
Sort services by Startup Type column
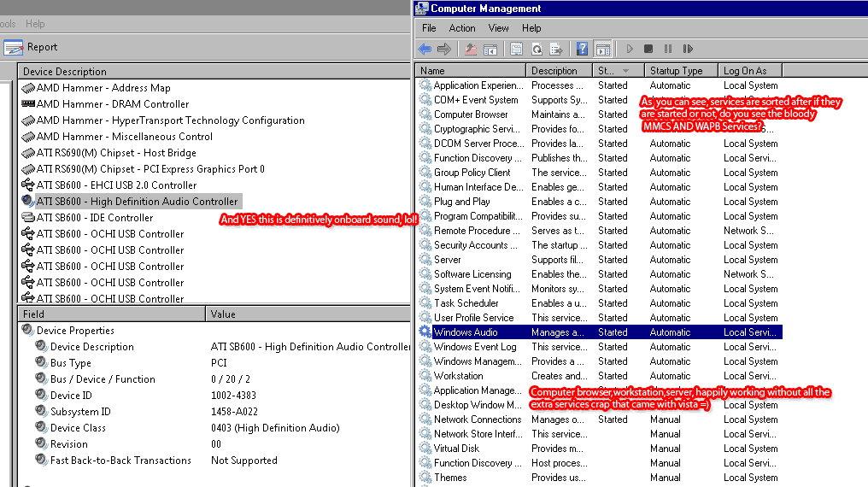[682, 71]
